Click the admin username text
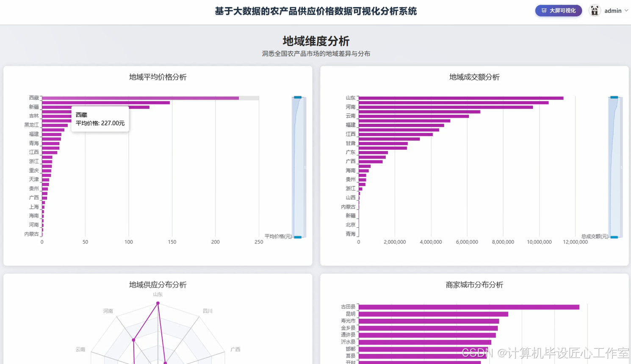The image size is (631, 364). pos(613,11)
